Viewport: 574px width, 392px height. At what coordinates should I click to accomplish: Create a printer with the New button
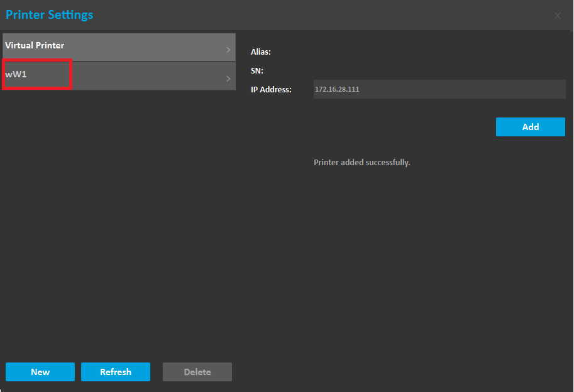click(40, 372)
